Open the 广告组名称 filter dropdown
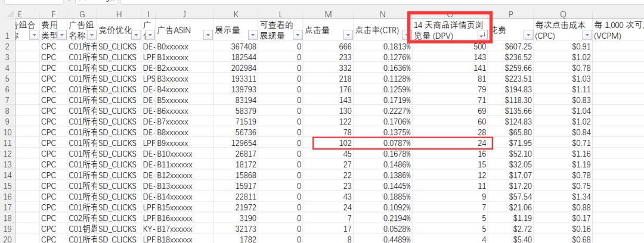 [x=92, y=35]
